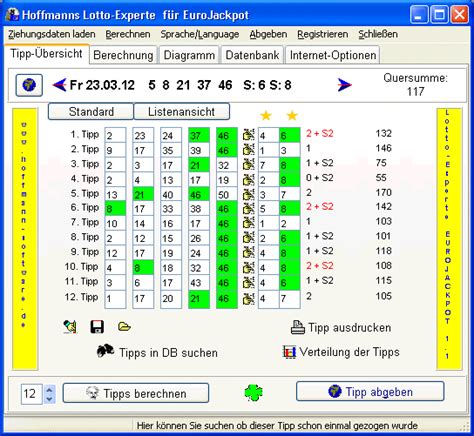Image resolution: width=474 pixels, height=436 pixels.
Task: Click the Standard view button
Action: click(91, 112)
